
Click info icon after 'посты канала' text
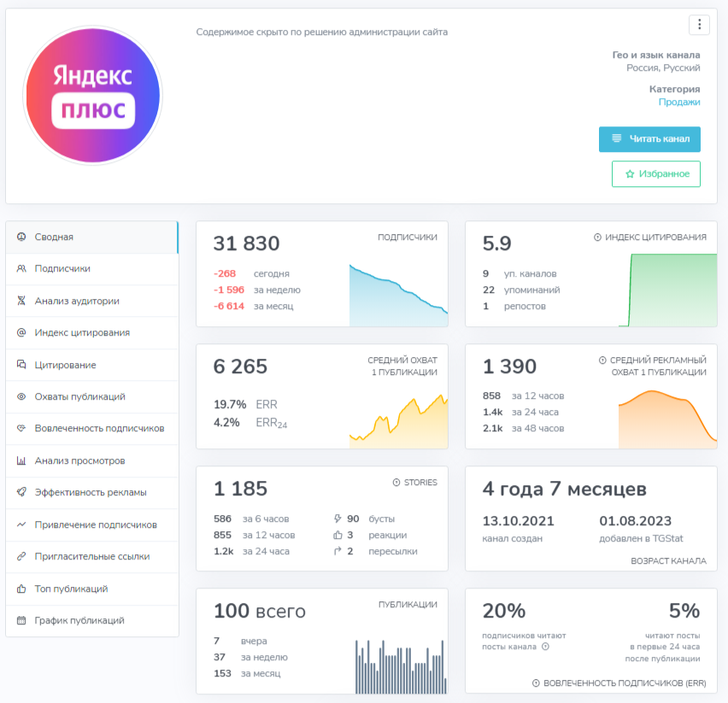coord(545,647)
